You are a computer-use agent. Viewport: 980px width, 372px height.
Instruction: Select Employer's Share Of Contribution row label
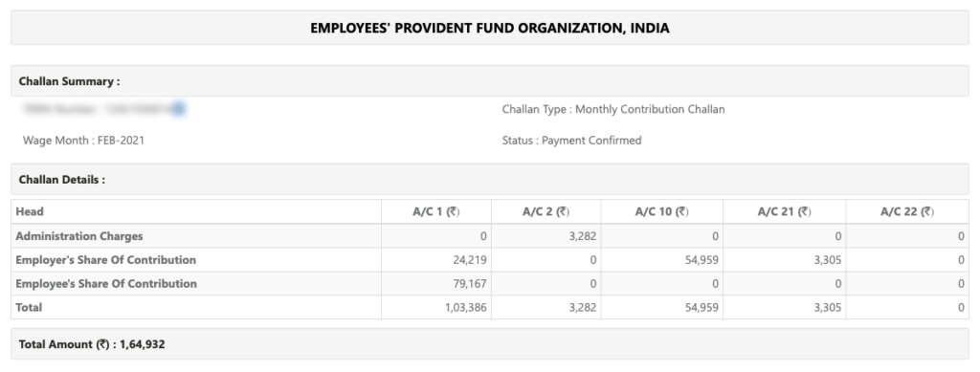(105, 260)
